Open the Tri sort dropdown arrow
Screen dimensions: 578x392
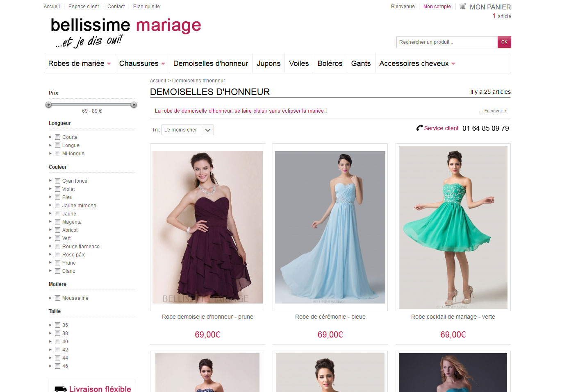coord(208,130)
